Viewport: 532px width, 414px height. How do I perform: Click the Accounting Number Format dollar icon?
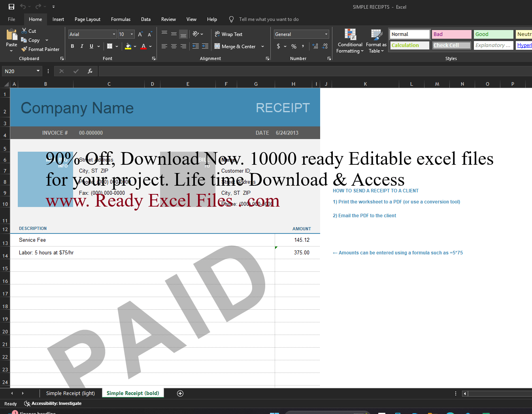(279, 46)
